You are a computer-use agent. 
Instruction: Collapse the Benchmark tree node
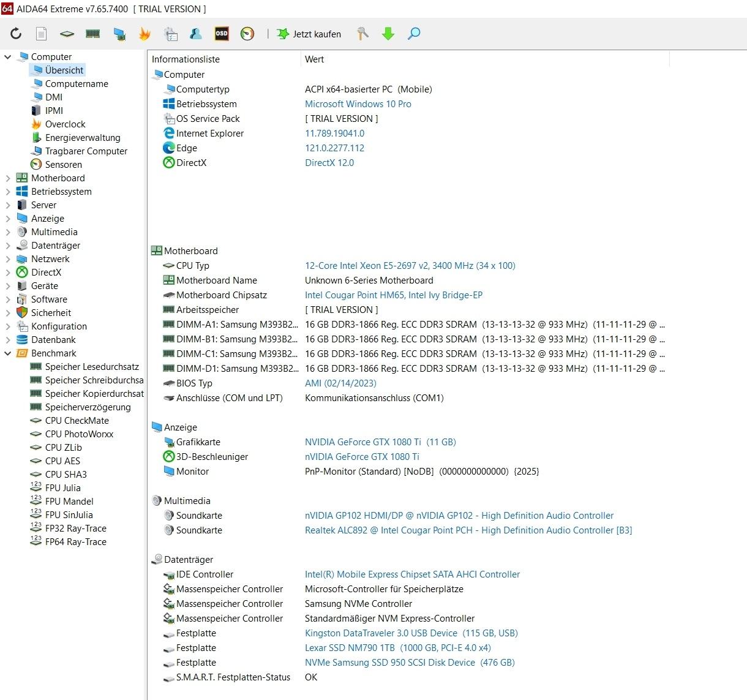click(x=8, y=353)
